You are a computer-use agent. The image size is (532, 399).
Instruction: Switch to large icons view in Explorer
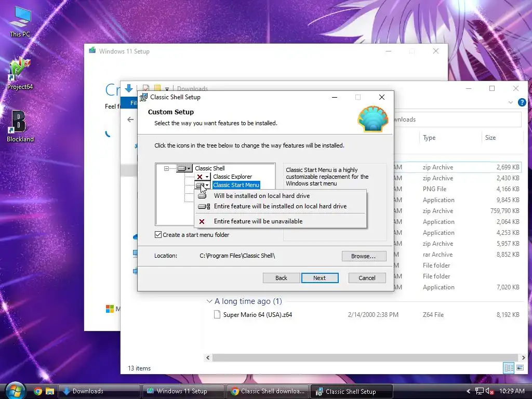(x=520, y=368)
